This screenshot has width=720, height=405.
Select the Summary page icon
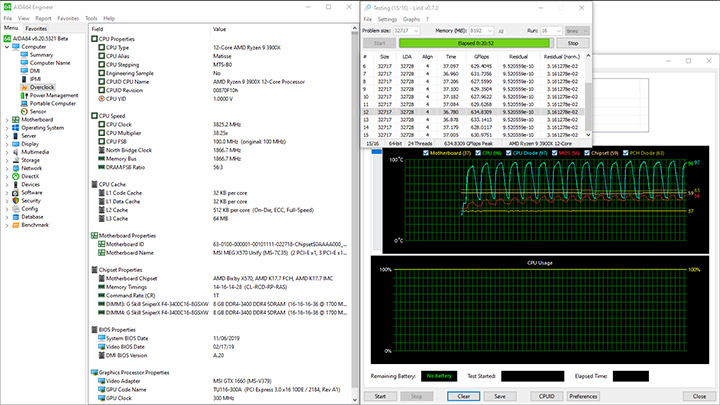(24, 54)
